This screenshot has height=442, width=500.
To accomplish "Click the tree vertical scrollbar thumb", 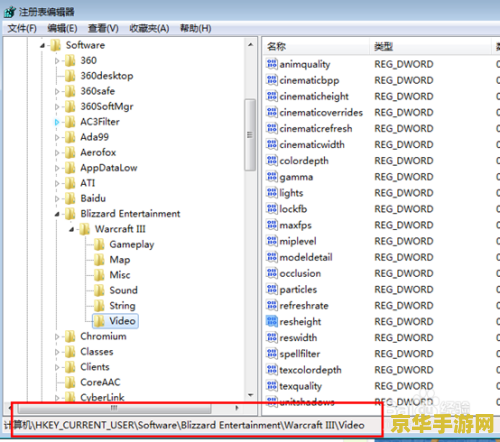I will coord(250,135).
